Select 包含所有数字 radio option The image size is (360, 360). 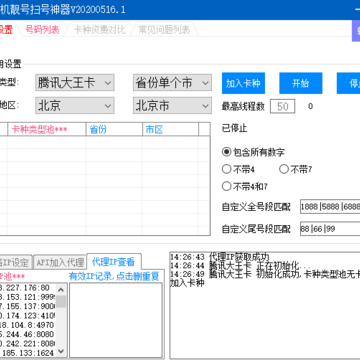[x=253, y=152]
